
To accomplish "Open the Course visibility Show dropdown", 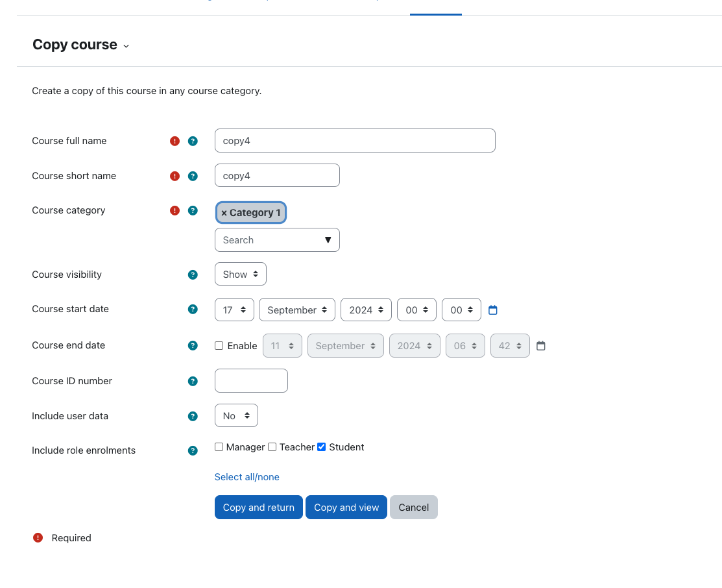I will click(241, 274).
